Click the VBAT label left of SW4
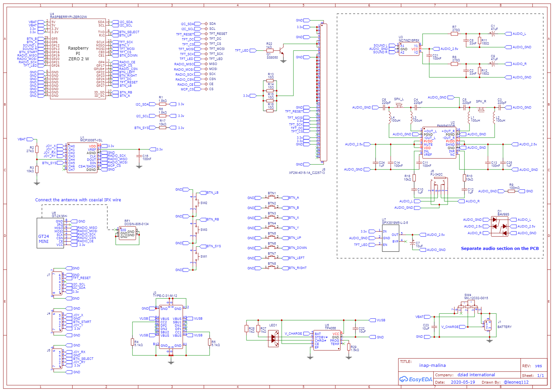Viewport: 554px width, 392px height. click(423, 317)
